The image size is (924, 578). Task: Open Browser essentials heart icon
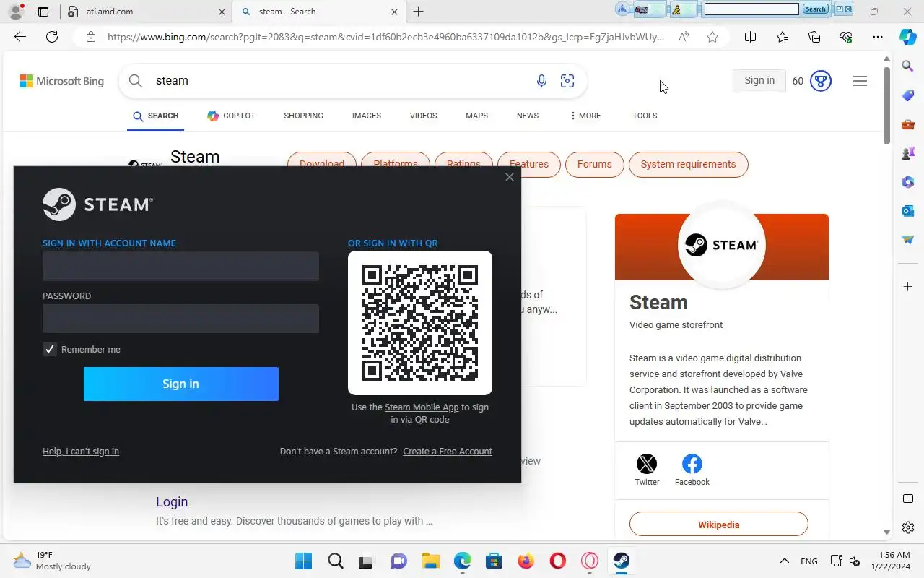pyautogui.click(x=846, y=37)
